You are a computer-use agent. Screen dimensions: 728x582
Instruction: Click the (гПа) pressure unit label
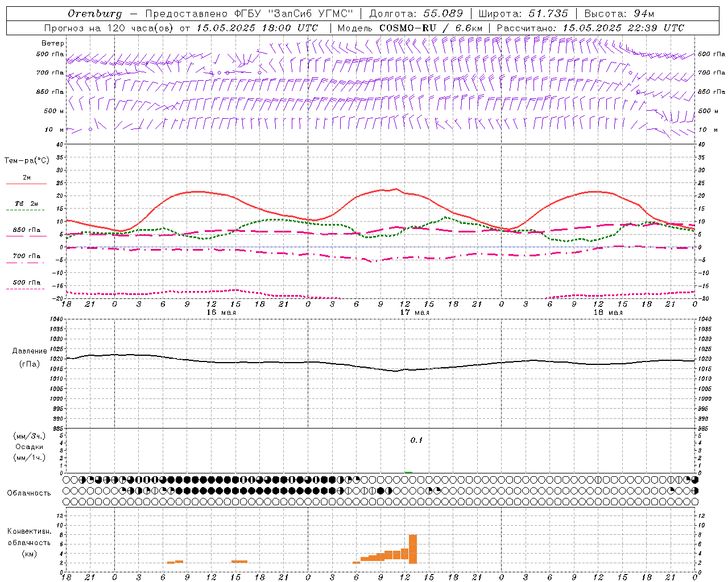click(x=30, y=364)
